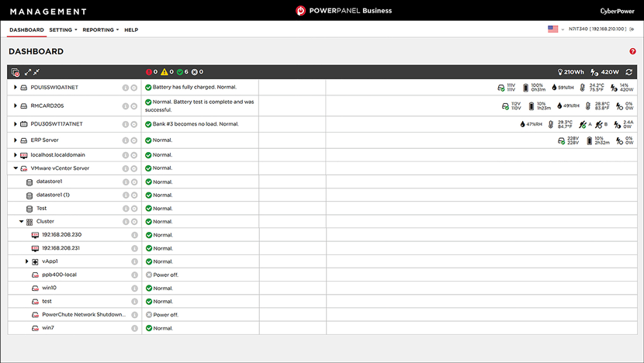The image size is (644, 363).
Task: Click the info icon for ppb400-local
Action: (134, 275)
